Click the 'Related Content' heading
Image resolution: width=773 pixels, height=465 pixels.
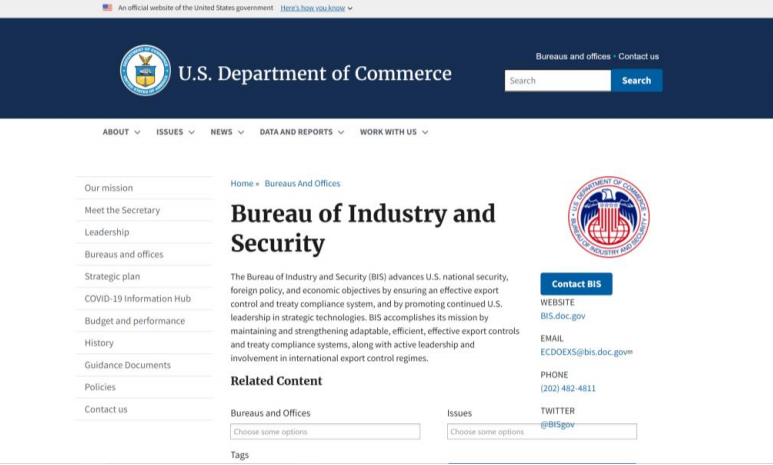coord(276,381)
